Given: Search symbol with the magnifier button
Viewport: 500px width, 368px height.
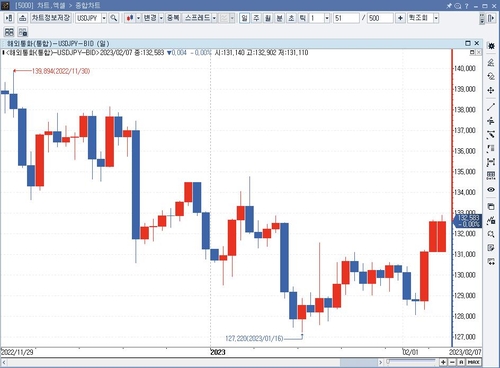Looking at the screenshot, I should (114, 18).
